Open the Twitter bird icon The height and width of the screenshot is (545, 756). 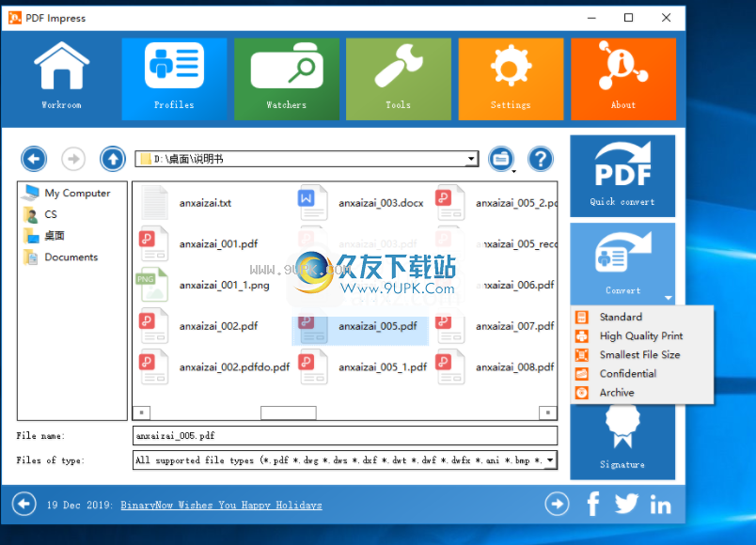point(626,504)
